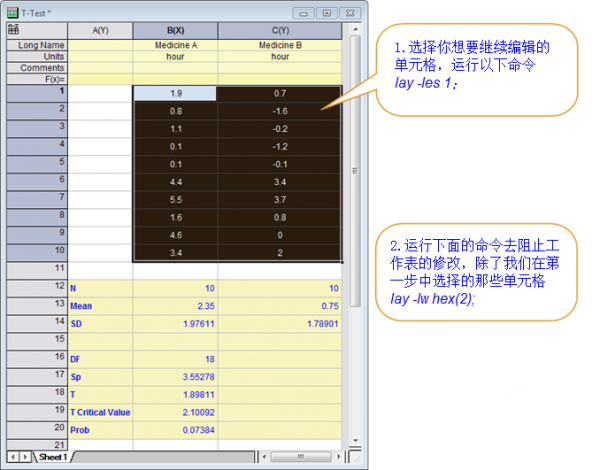This screenshot has width=600, height=470.
Task: Select cell with value -1.6
Action: coord(280,111)
